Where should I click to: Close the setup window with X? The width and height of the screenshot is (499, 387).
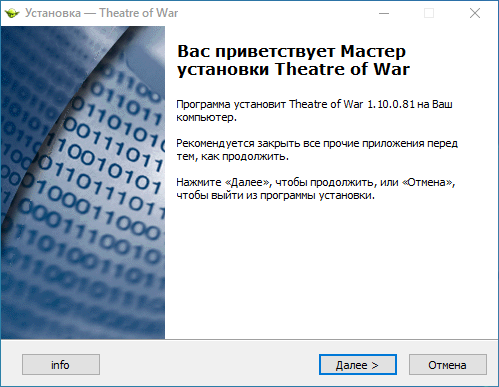(475, 13)
